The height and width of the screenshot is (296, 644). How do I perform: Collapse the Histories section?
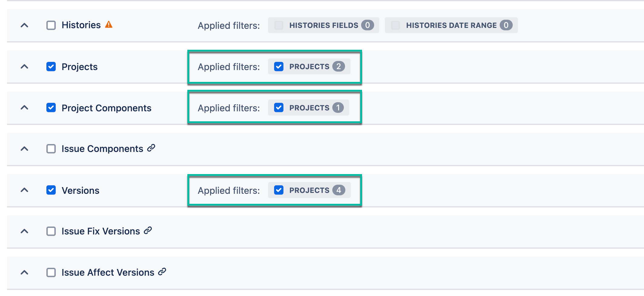[x=25, y=25]
